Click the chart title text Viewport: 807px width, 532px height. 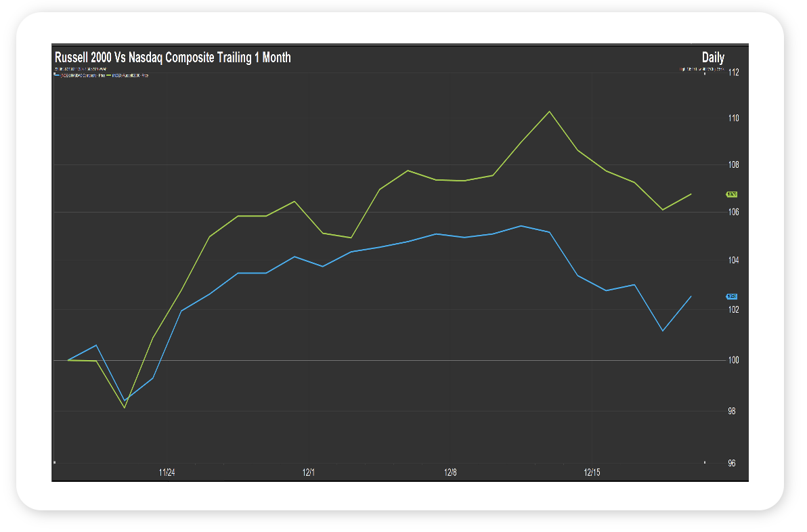pos(173,58)
